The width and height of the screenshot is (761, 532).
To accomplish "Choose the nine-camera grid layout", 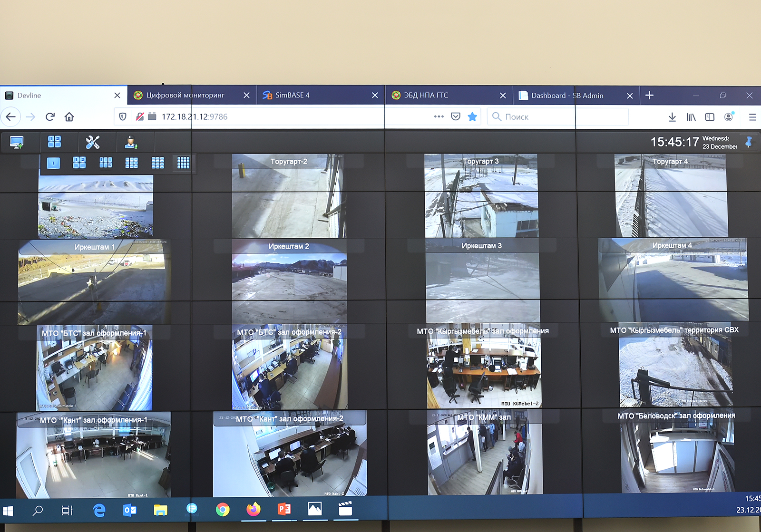I will [132, 163].
